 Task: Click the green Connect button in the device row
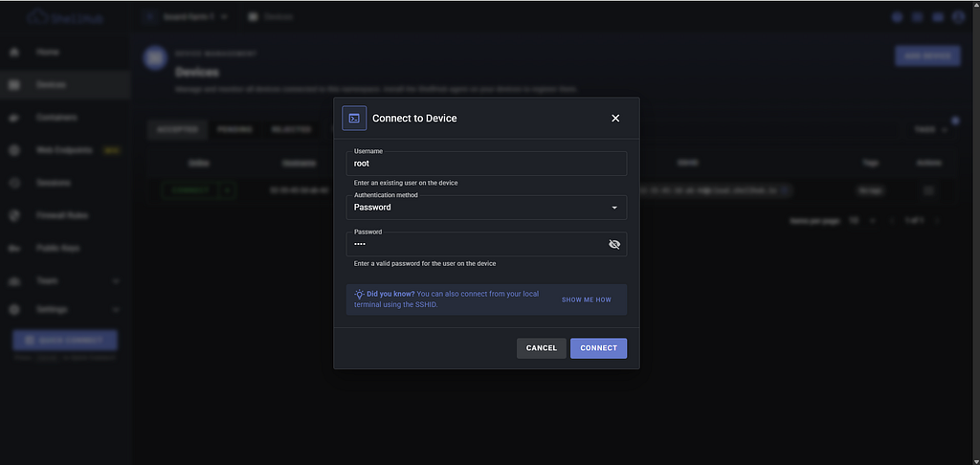coord(190,190)
